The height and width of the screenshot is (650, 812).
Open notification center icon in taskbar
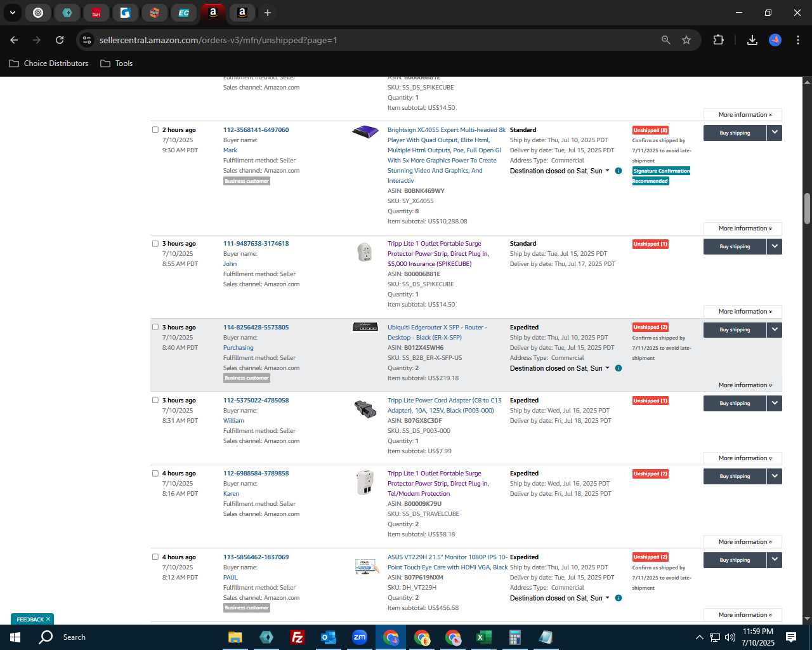pos(791,637)
